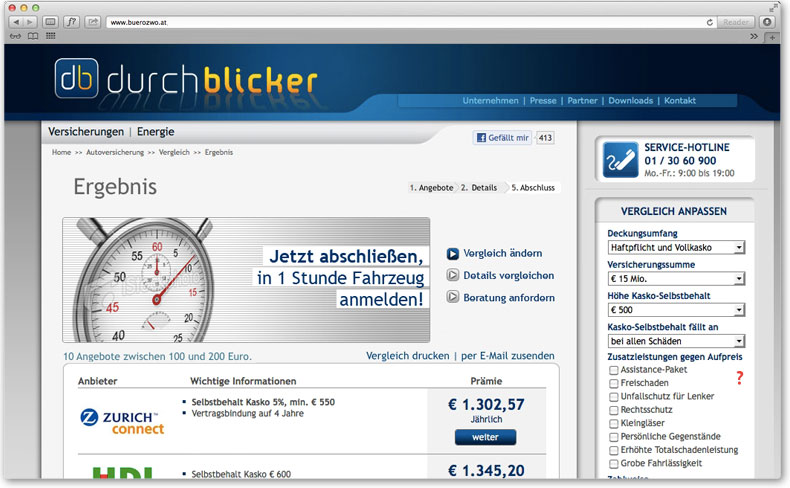The width and height of the screenshot is (790, 488).
Task: Go to Vergleich breadcrumb
Action: click(x=174, y=152)
